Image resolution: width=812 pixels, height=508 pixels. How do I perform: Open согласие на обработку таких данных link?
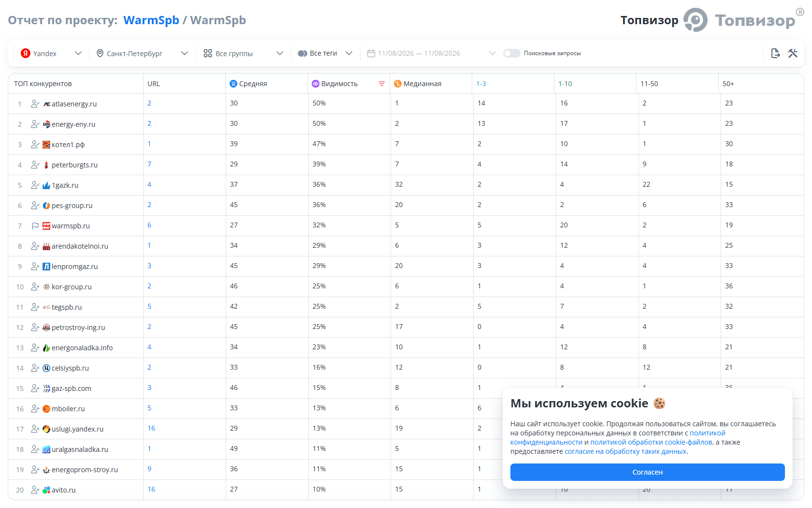[x=625, y=451]
